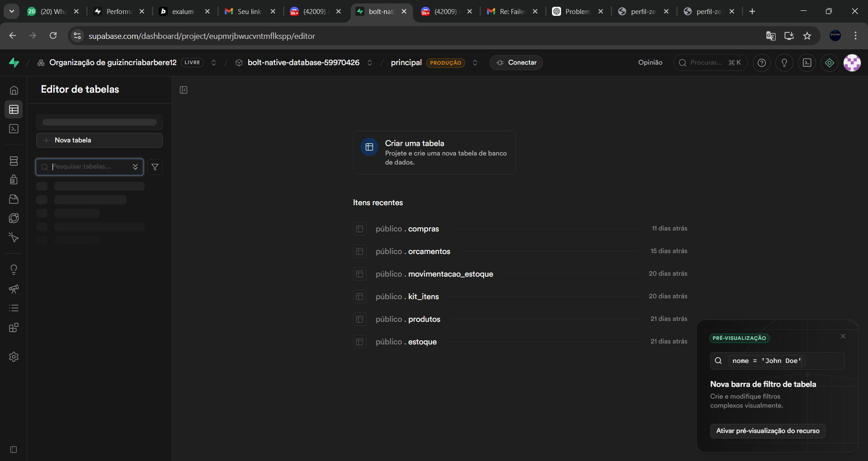The height and width of the screenshot is (461, 868).
Task: Click the Nova tabela button
Action: [x=99, y=140]
